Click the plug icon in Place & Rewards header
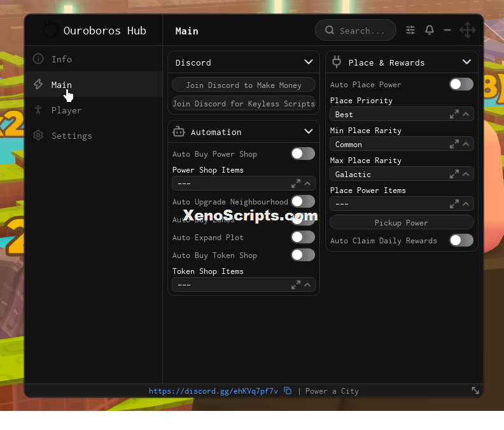The width and height of the screenshot is (504, 430). [337, 62]
